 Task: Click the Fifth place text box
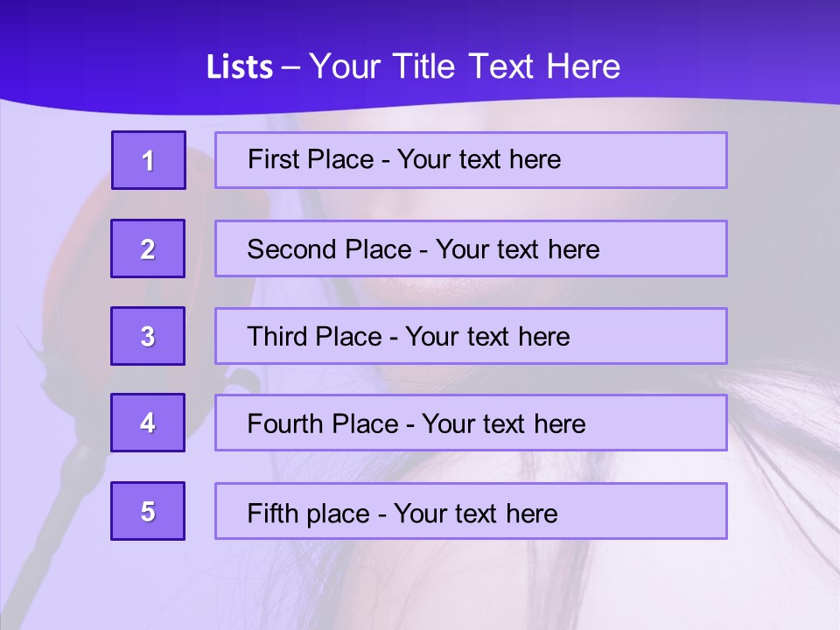coord(471,511)
